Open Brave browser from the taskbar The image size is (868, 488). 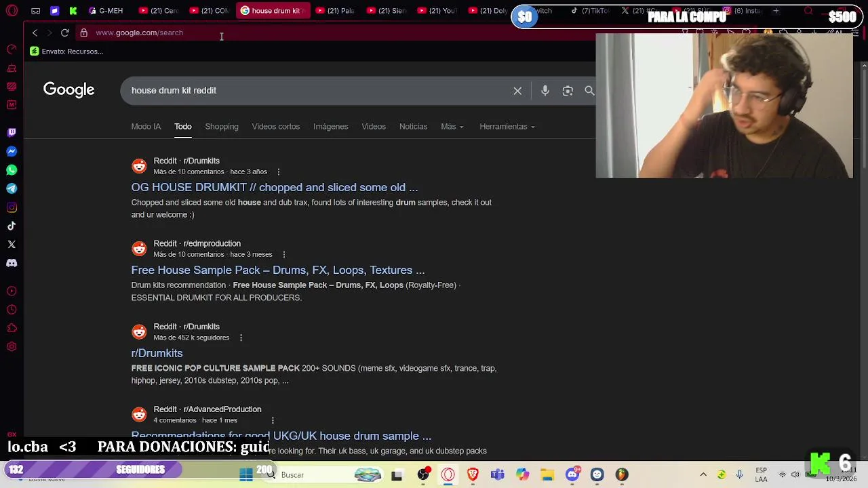473,474
